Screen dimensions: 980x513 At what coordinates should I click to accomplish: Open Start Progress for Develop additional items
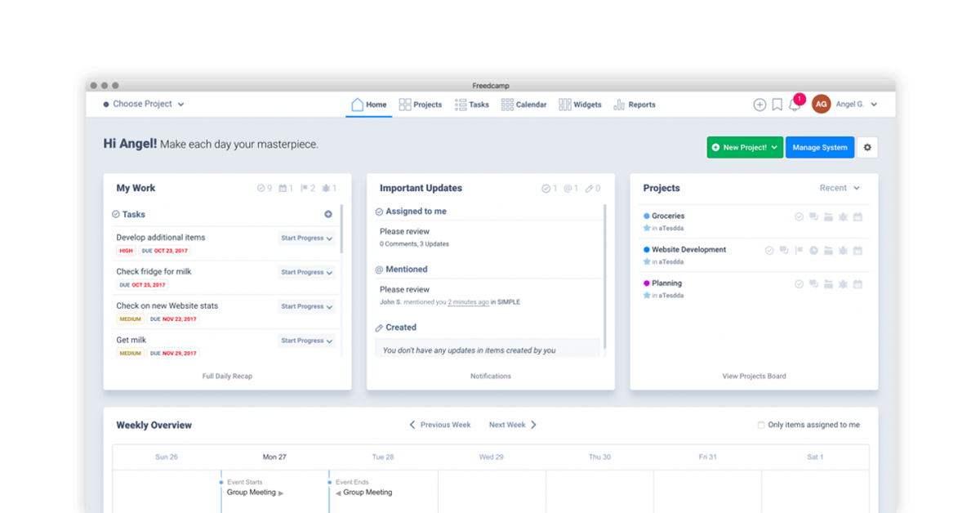(x=306, y=239)
